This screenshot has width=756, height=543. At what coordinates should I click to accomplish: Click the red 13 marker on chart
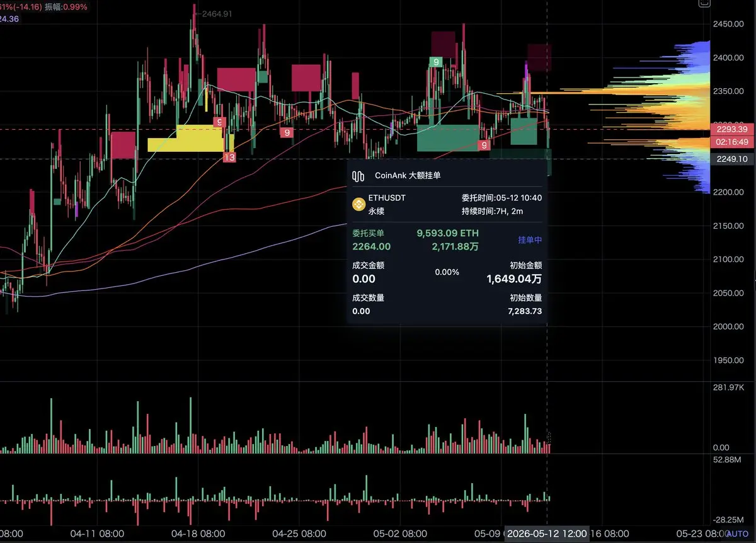(229, 157)
